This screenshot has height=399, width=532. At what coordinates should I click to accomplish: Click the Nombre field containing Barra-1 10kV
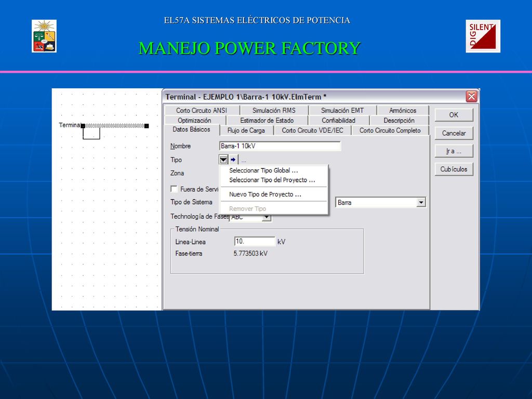point(280,146)
